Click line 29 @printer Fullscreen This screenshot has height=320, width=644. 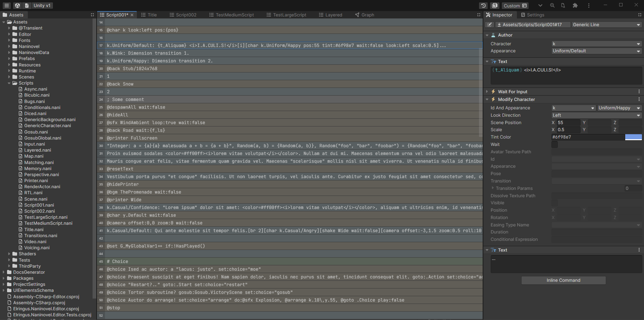pos(290,138)
